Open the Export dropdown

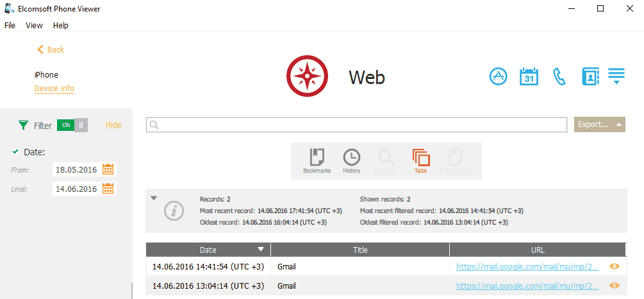pos(599,124)
